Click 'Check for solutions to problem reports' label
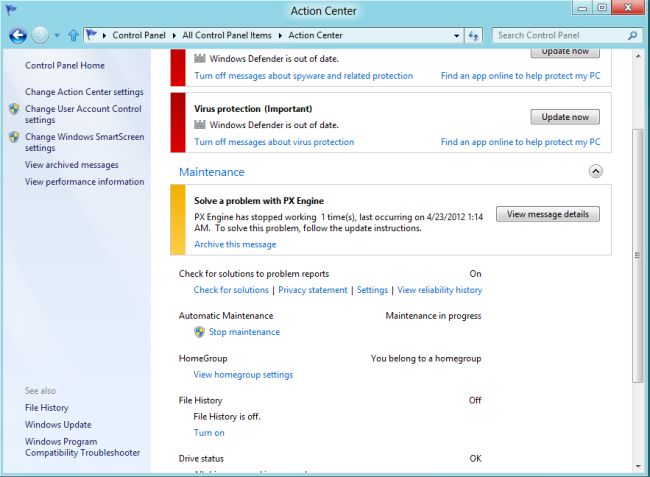650x477 pixels. pyautogui.click(x=254, y=274)
